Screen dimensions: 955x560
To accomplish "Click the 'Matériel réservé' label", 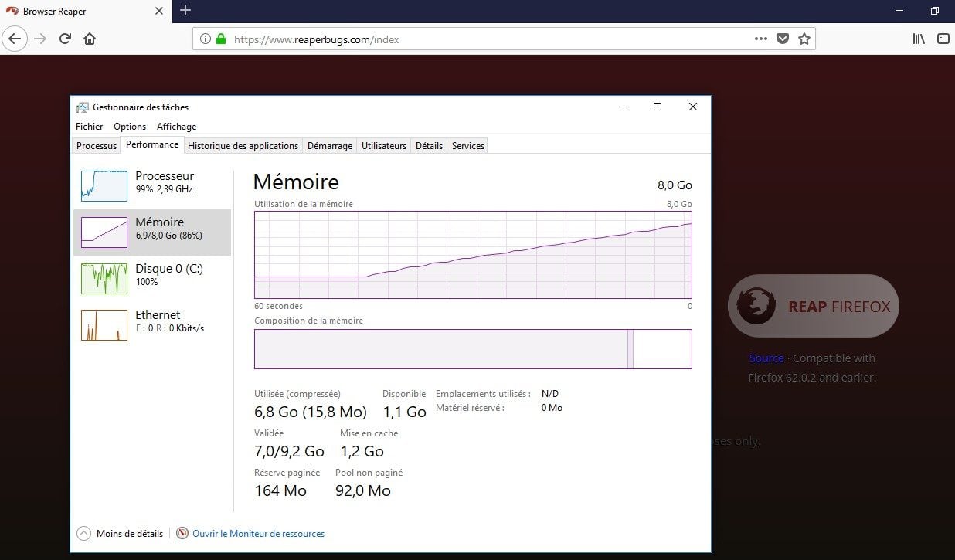I will click(x=470, y=408).
